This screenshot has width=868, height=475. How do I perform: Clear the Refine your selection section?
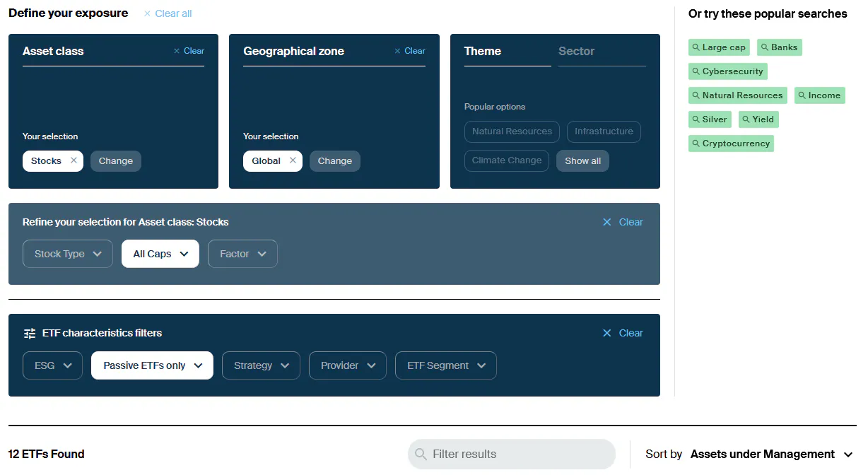pos(623,222)
